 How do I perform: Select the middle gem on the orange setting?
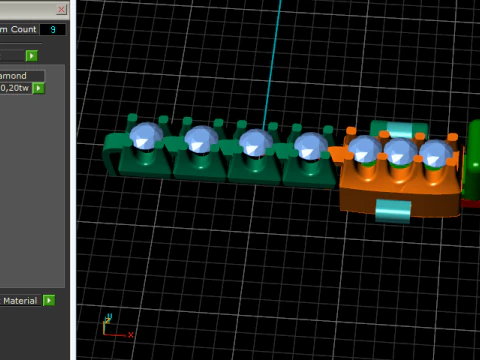(x=400, y=151)
